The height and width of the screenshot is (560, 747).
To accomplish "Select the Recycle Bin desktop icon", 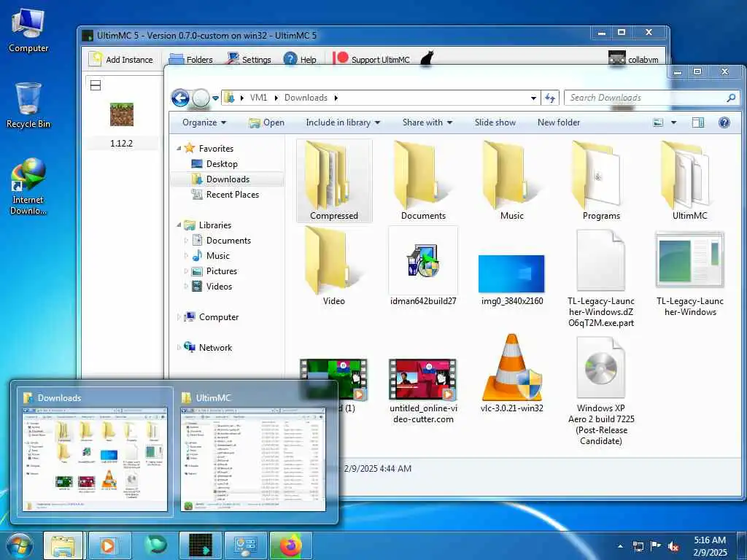I will point(28,105).
